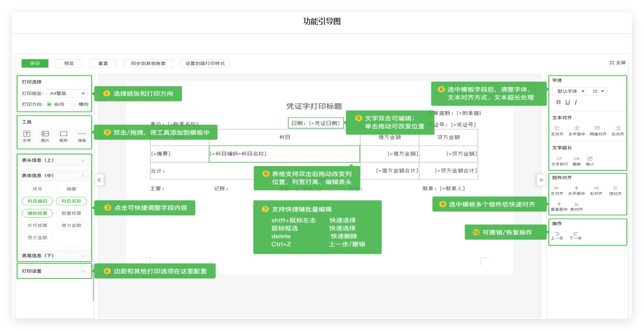Toggle the 辅助核算 field tag

[37, 213]
